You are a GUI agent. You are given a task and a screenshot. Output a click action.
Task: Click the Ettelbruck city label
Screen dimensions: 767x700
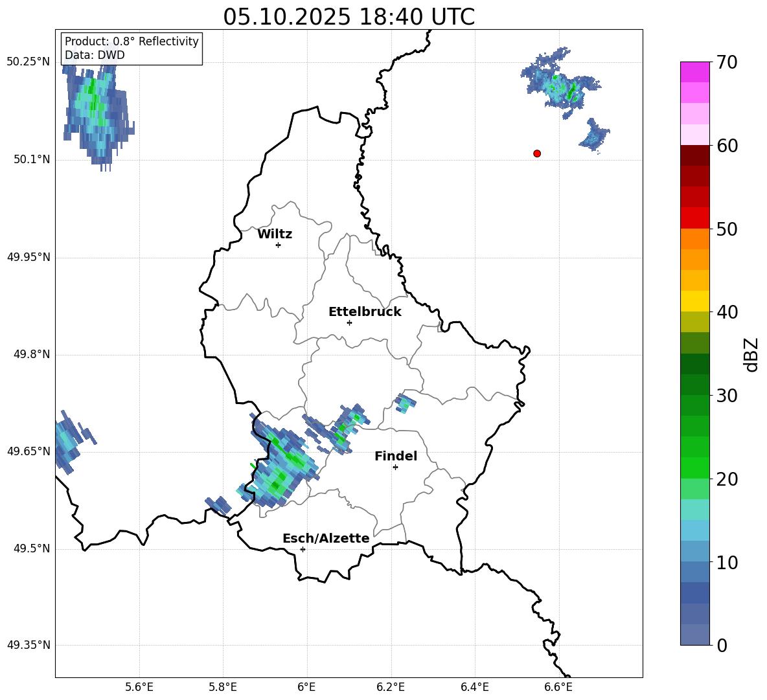(x=365, y=312)
